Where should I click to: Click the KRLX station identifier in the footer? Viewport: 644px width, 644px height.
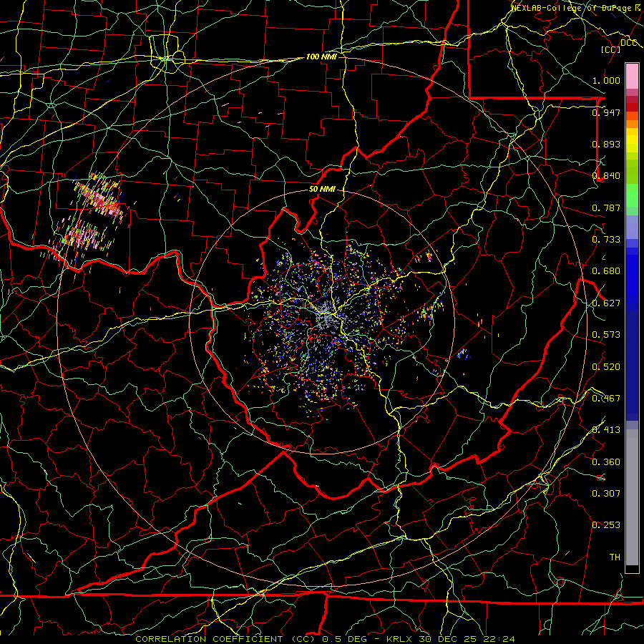coord(401,639)
